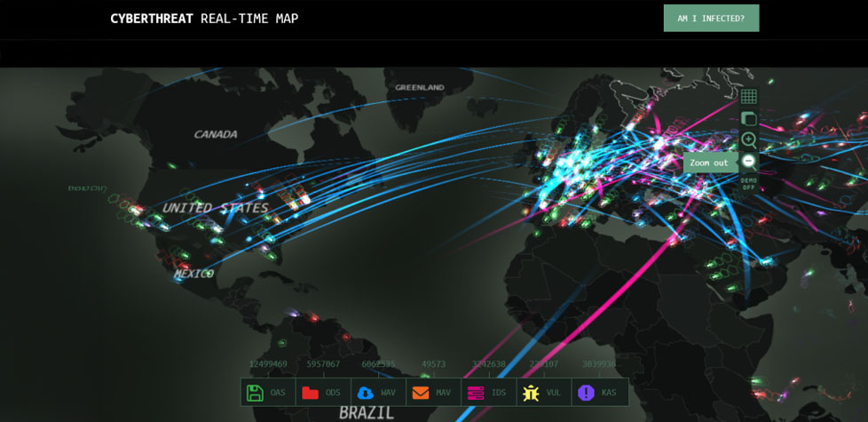Toggle WAV web anti-virus detections
The image size is (868, 422).
coord(379,392)
